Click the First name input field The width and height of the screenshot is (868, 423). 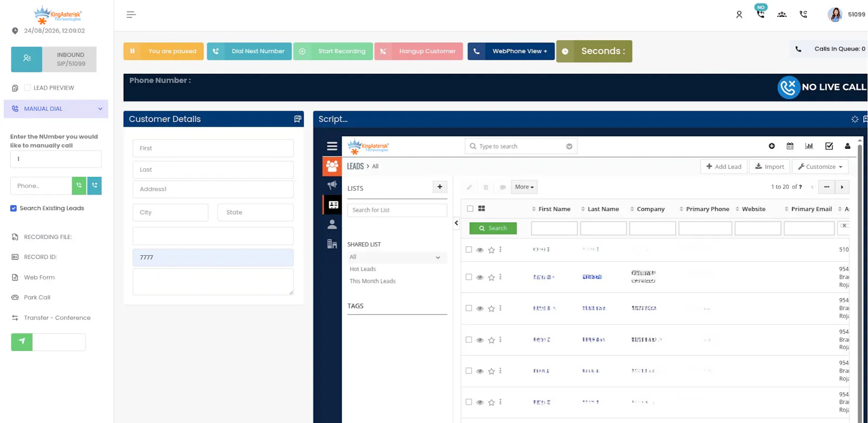coord(213,148)
